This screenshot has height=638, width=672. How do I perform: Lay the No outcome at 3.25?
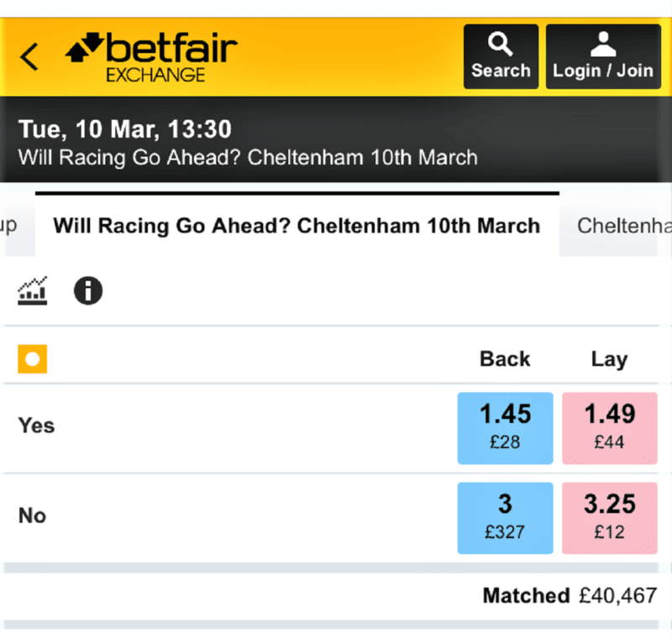pos(609,518)
